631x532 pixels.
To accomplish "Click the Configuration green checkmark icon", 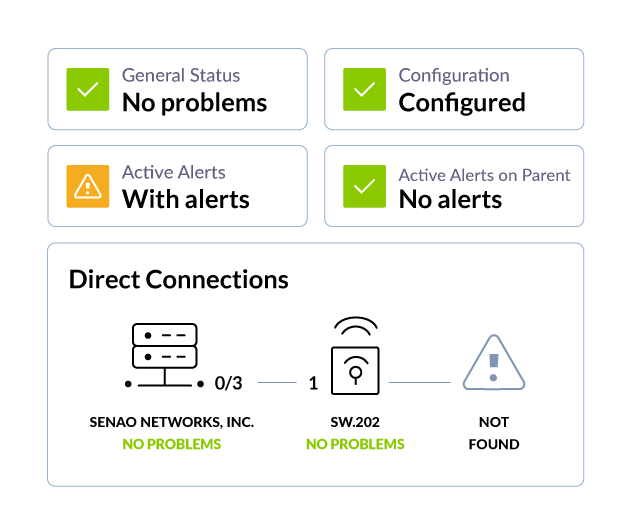I will 364,89.
